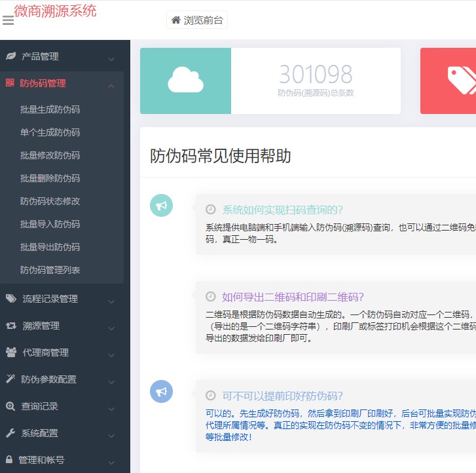
Task: Open 防伪码状态修改 submenu item
Action: pyautogui.click(x=50, y=201)
